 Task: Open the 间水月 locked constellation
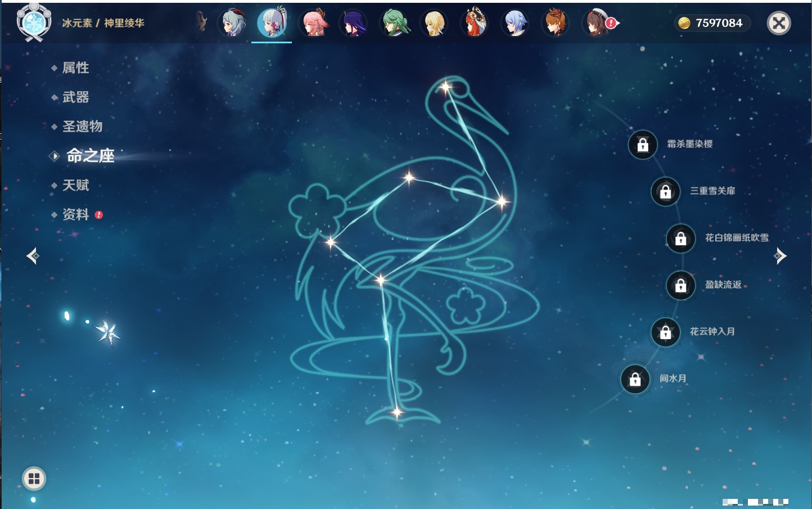point(635,379)
